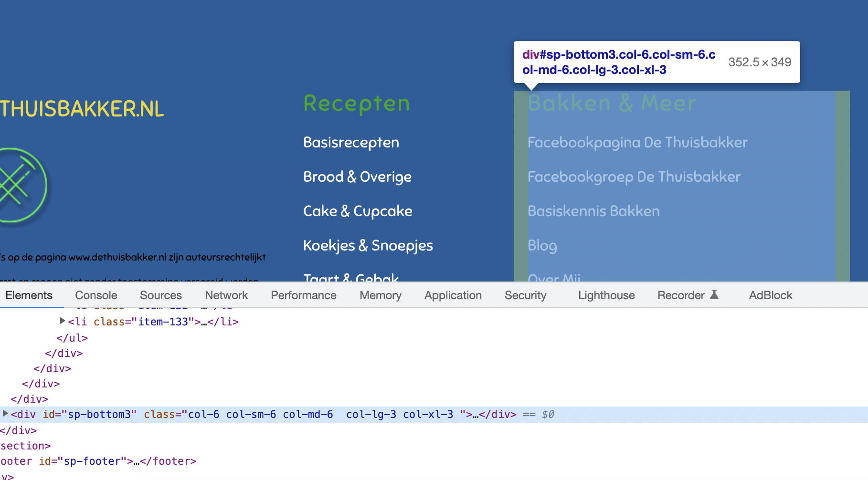Click the flask icon next to Recorder
The image size is (868, 480).
click(715, 295)
